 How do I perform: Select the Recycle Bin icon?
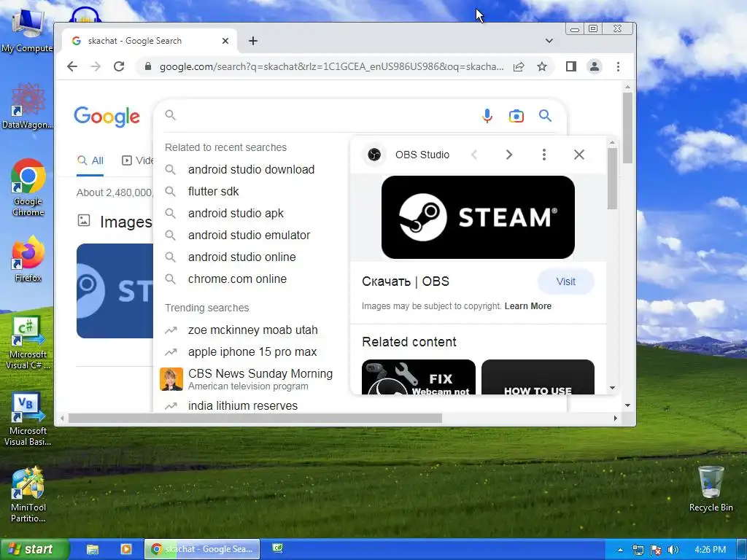(711, 489)
